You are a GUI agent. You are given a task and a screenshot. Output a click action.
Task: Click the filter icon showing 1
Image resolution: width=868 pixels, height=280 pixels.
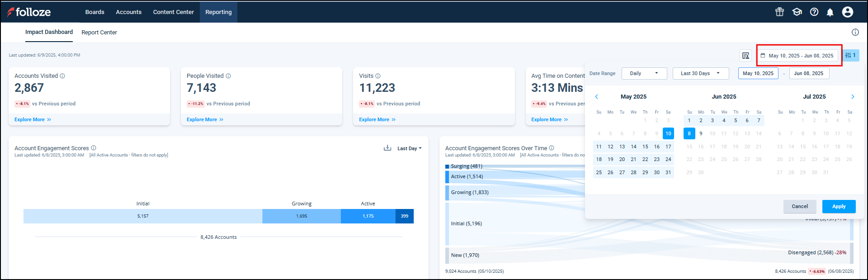pyautogui.click(x=850, y=55)
